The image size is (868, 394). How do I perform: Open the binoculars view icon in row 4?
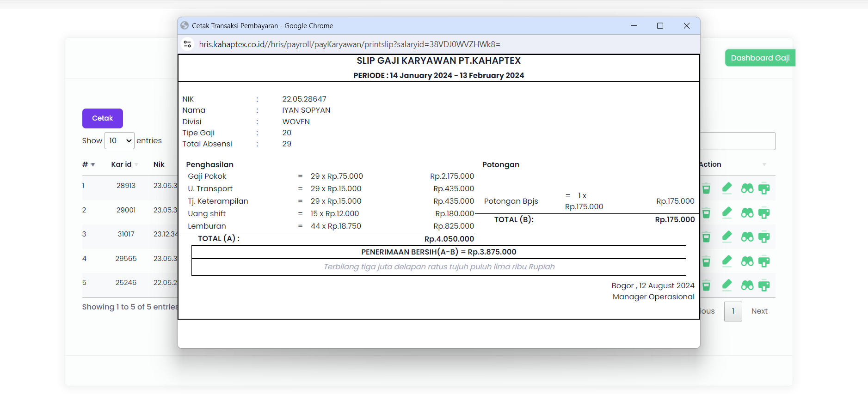tap(747, 261)
